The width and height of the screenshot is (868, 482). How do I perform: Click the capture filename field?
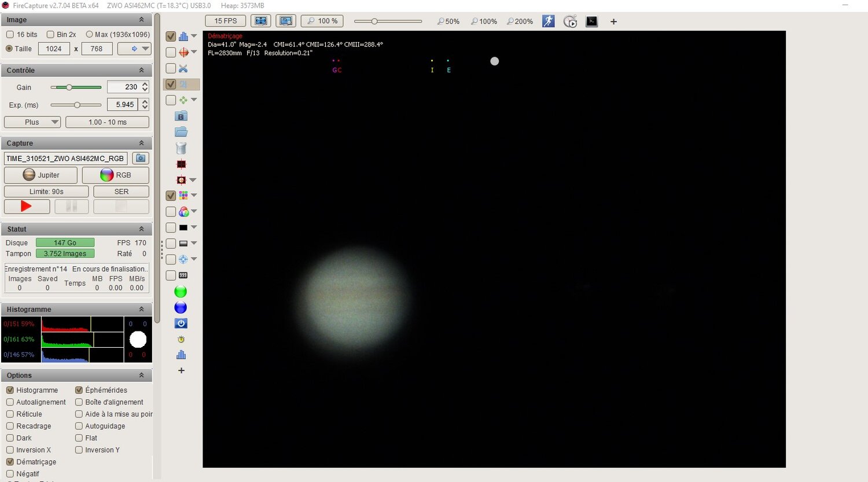[x=65, y=158]
